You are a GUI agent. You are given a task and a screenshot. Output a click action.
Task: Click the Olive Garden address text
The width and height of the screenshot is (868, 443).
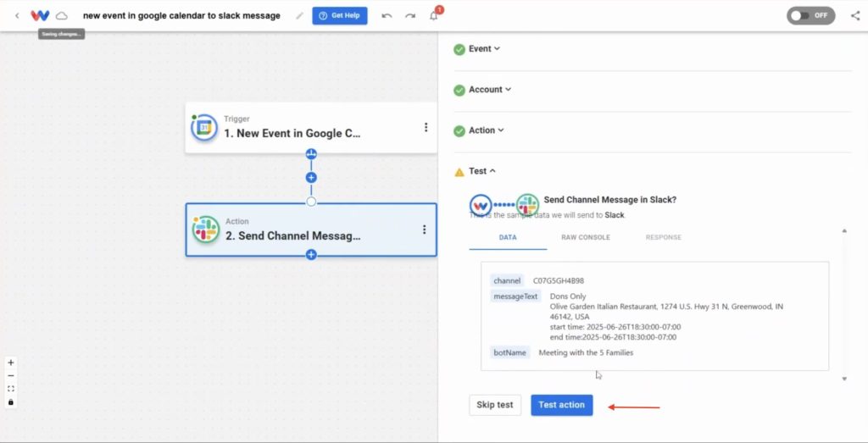[666, 312]
